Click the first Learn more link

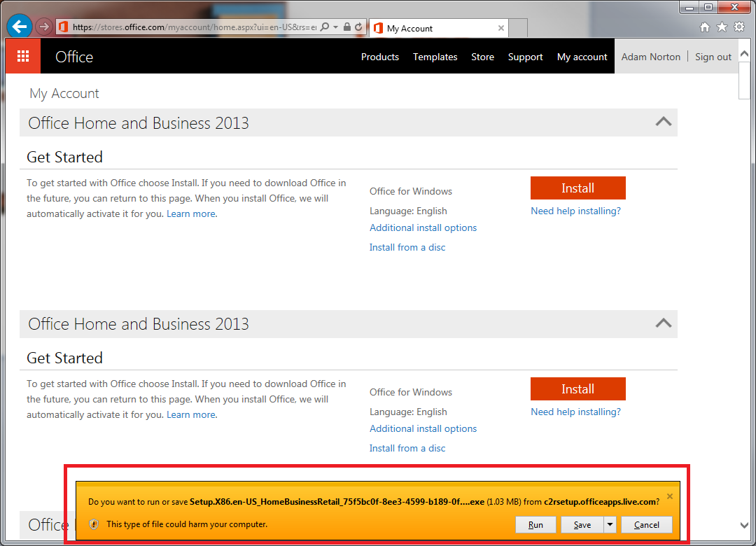pyautogui.click(x=191, y=213)
